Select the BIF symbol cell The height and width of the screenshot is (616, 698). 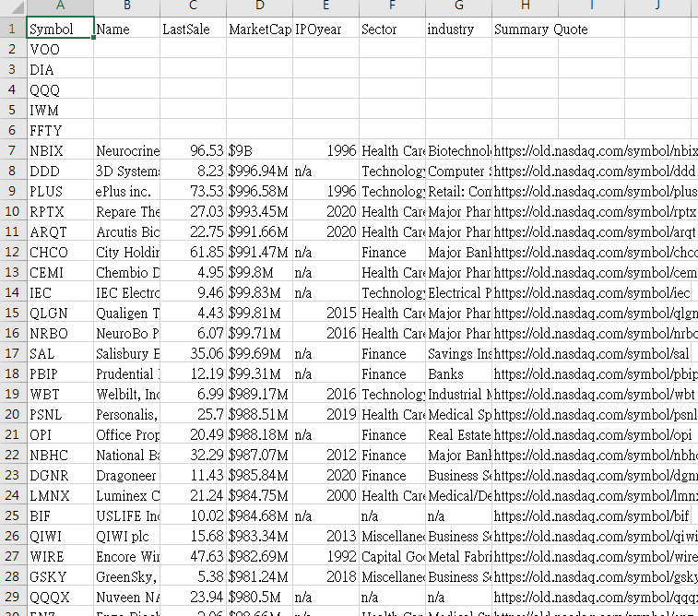click(x=60, y=515)
